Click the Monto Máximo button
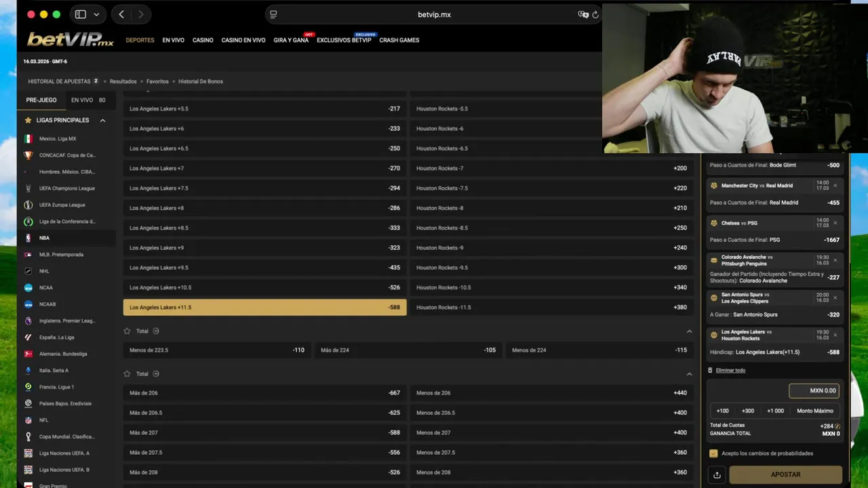Screen dimensions: 868x488 point(815,411)
